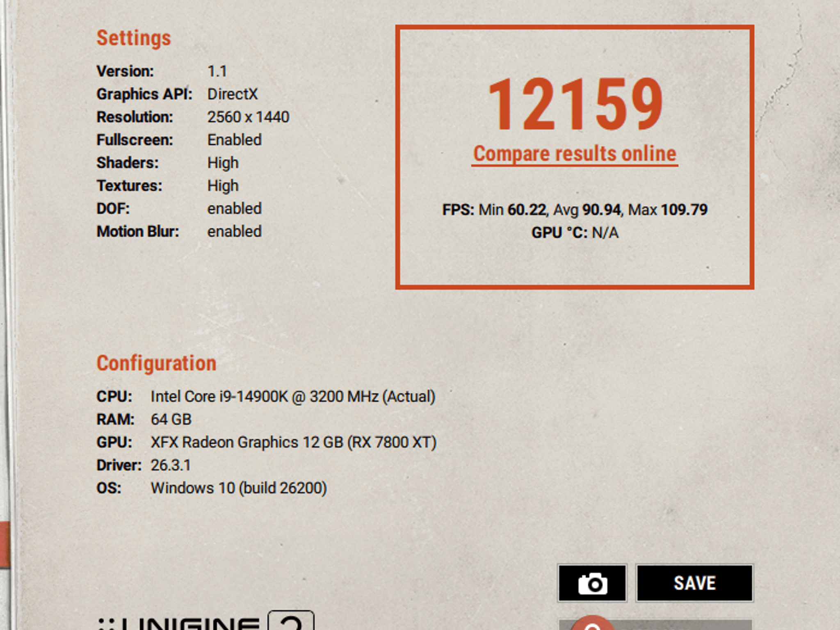This screenshot has height=630, width=840.
Task: Select the resolution value 2560 x 1440
Action: tap(248, 117)
